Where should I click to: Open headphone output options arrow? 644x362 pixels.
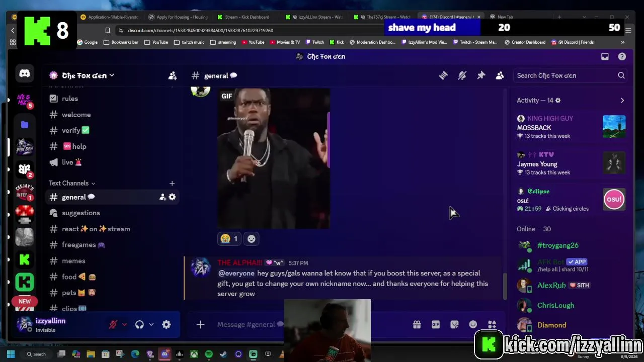[x=151, y=325]
